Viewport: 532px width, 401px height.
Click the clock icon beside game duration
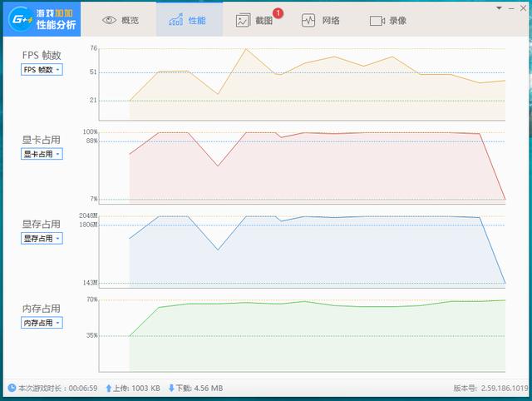click(x=11, y=389)
